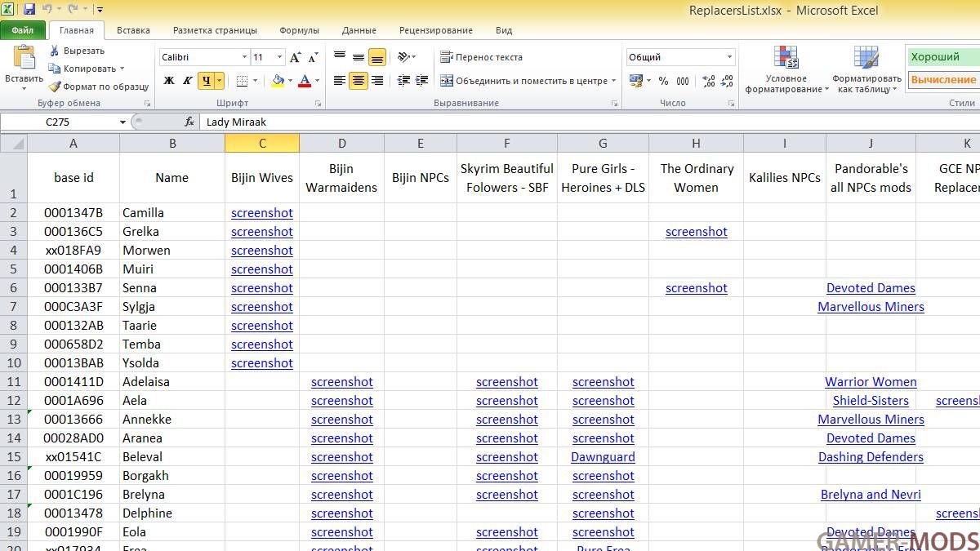Switch to the Рецензирование tab
The height and width of the screenshot is (551, 980).
[436, 30]
